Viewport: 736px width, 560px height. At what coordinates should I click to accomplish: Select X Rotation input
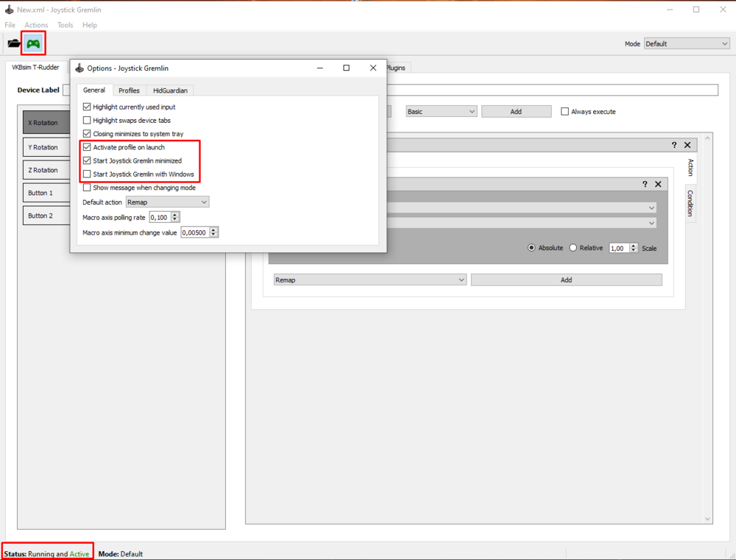(46, 122)
